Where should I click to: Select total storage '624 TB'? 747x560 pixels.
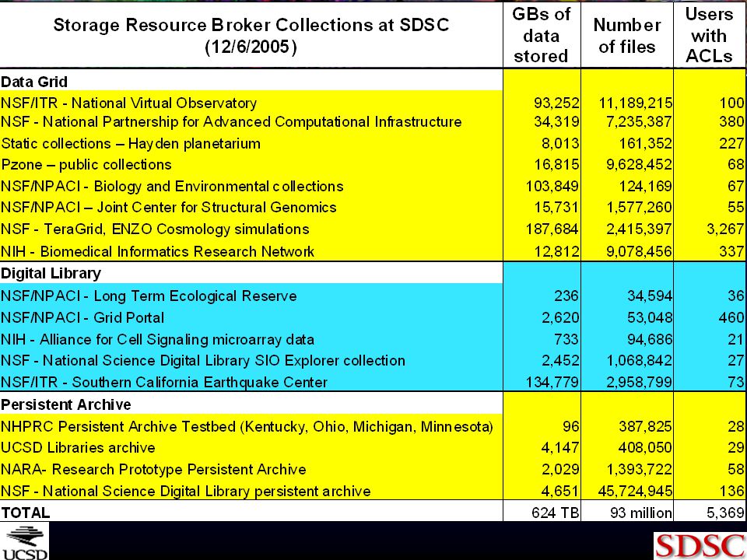pyautogui.click(x=556, y=513)
